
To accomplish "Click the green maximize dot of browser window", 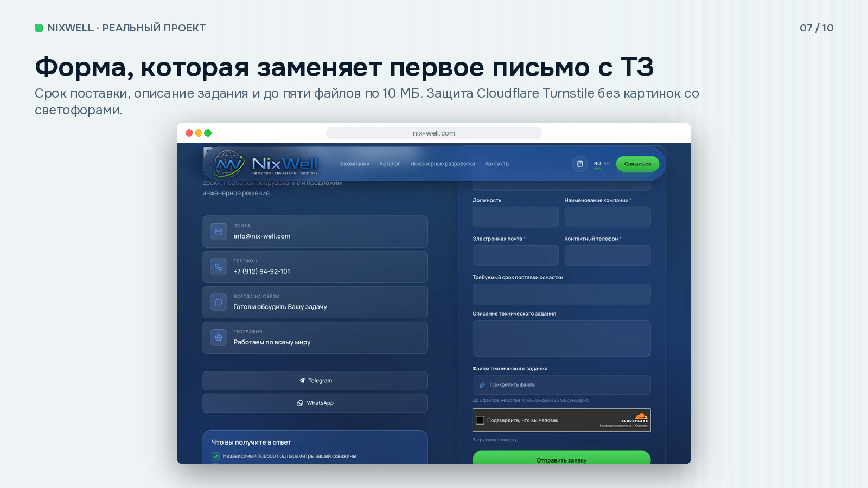I will click(x=208, y=133).
